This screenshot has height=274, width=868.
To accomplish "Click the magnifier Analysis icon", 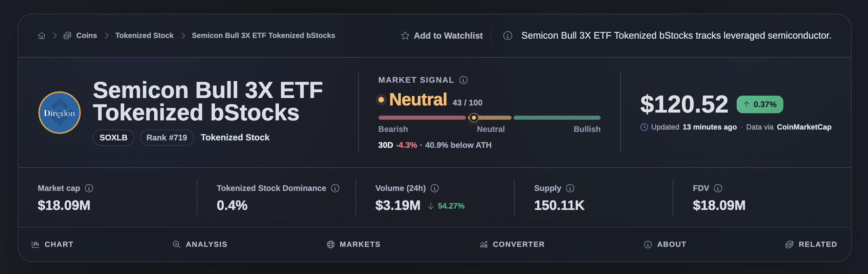I will point(176,244).
